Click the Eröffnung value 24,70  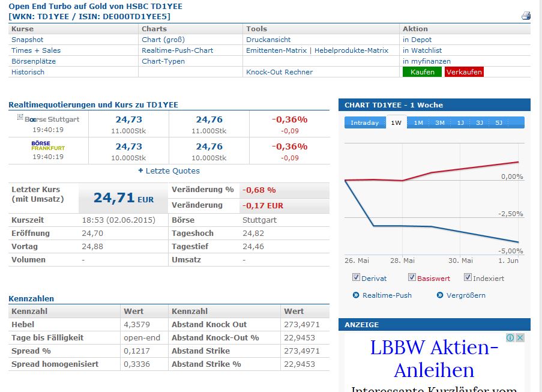pos(92,234)
